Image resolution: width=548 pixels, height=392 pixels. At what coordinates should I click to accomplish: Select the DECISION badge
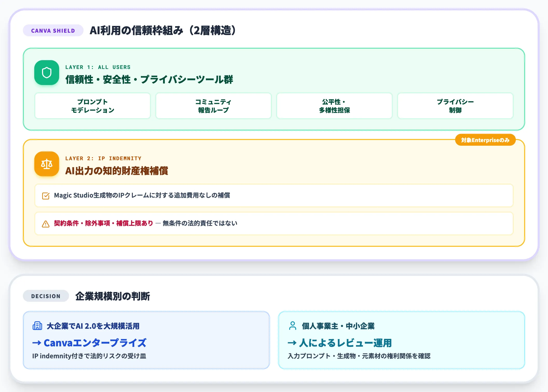click(46, 296)
